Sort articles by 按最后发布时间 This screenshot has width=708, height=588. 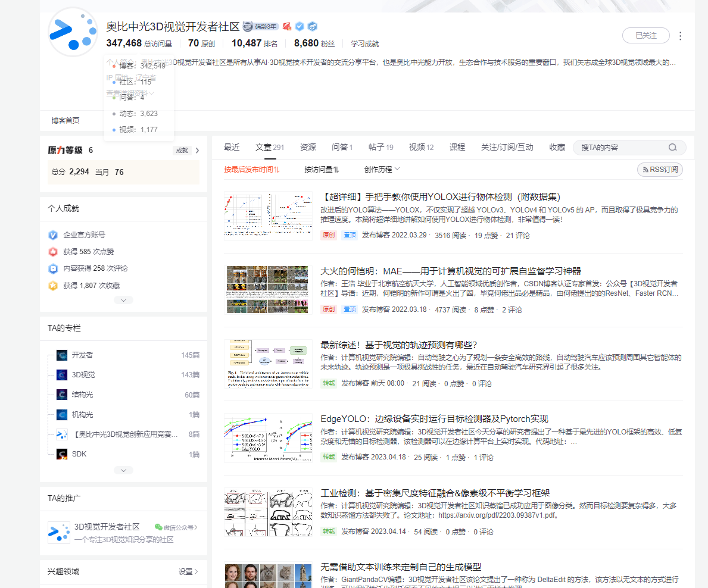(x=251, y=170)
